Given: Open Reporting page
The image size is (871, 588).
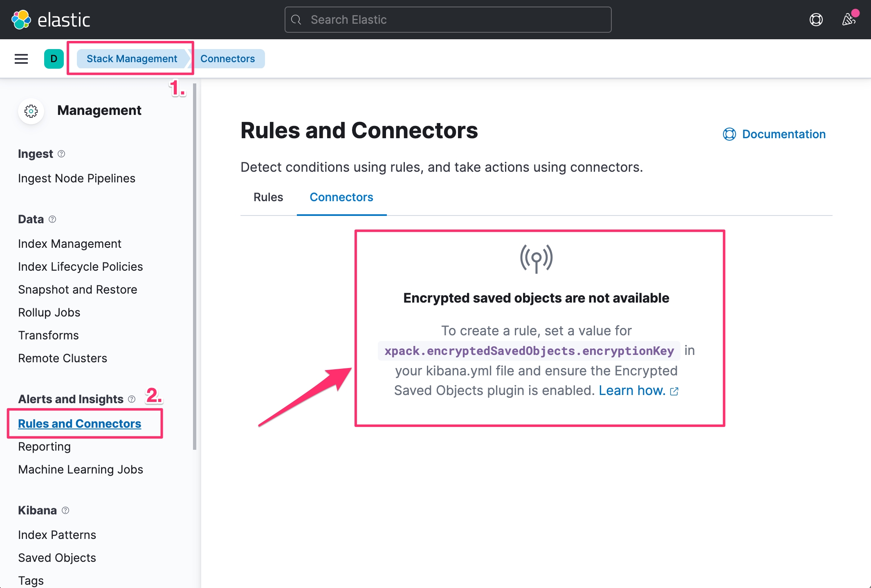Looking at the screenshot, I should [45, 447].
